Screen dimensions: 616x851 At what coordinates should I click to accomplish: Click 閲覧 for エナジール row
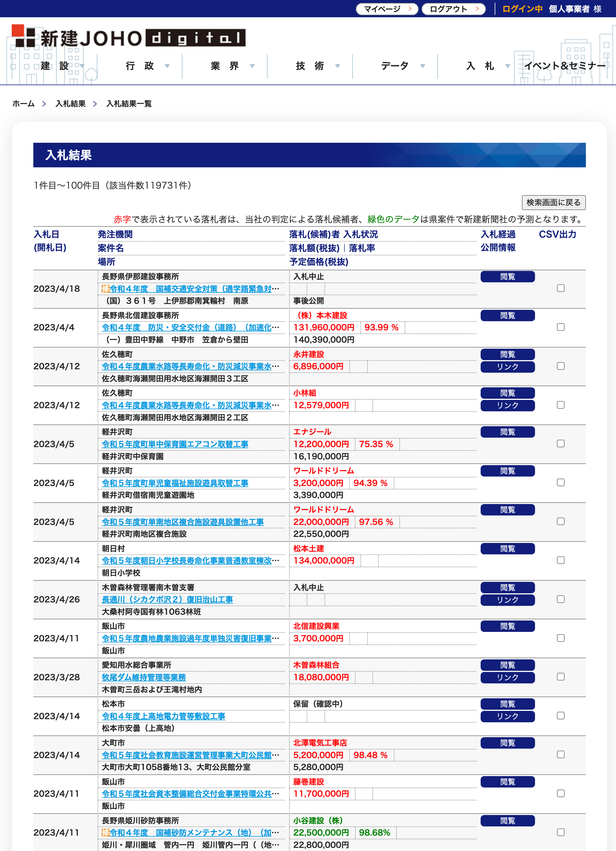point(508,432)
